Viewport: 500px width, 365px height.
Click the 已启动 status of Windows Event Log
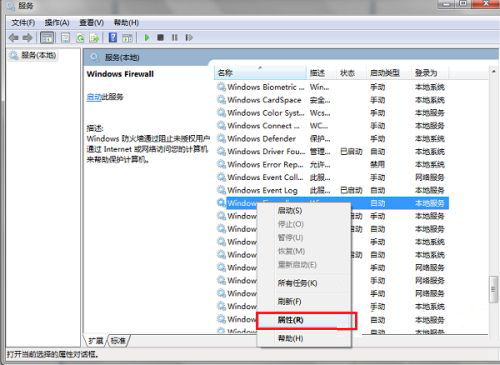coord(351,190)
